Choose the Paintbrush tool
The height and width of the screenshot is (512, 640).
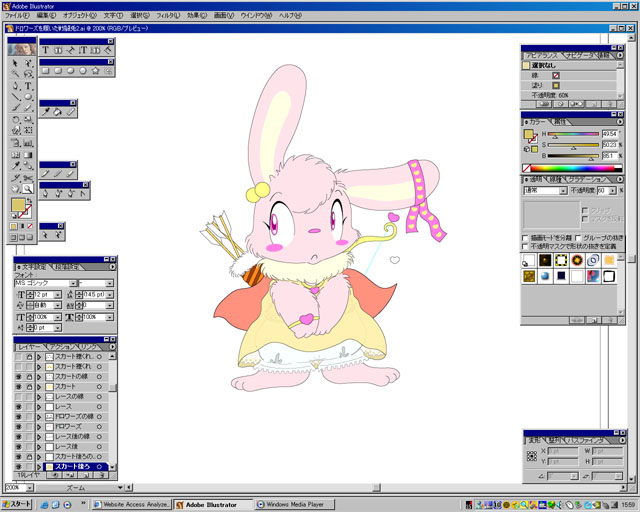click(15, 108)
